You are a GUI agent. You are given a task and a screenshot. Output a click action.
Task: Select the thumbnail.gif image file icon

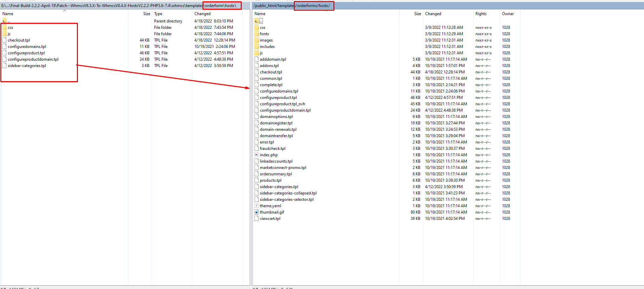257,212
